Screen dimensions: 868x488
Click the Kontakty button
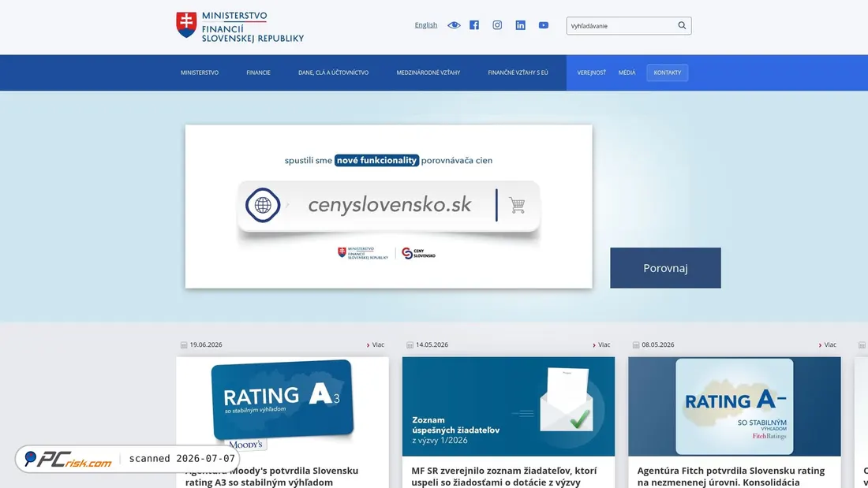point(667,73)
